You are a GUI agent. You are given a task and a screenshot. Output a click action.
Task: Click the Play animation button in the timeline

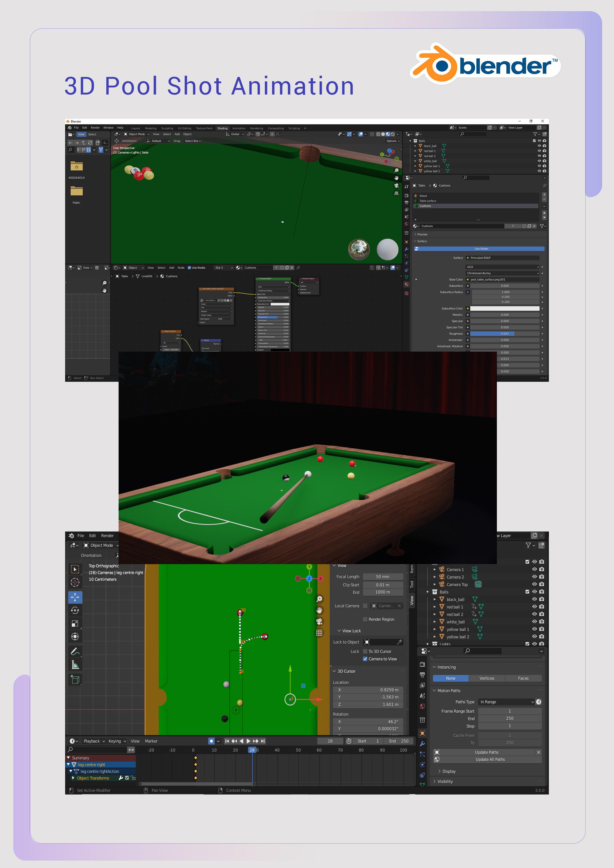(249, 741)
